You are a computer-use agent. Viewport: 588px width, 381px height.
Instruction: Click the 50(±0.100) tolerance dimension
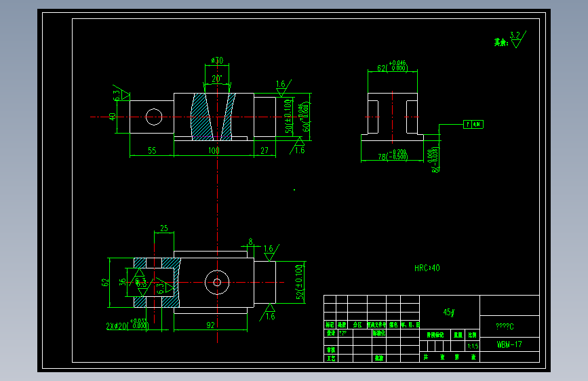(x=288, y=117)
